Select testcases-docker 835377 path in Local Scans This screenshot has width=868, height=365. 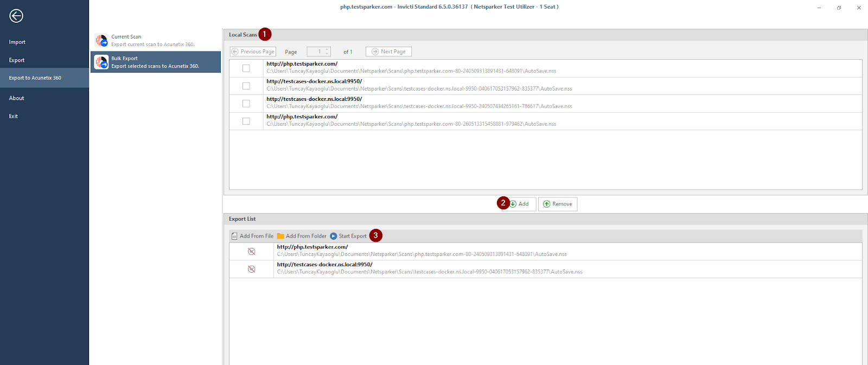click(x=419, y=89)
